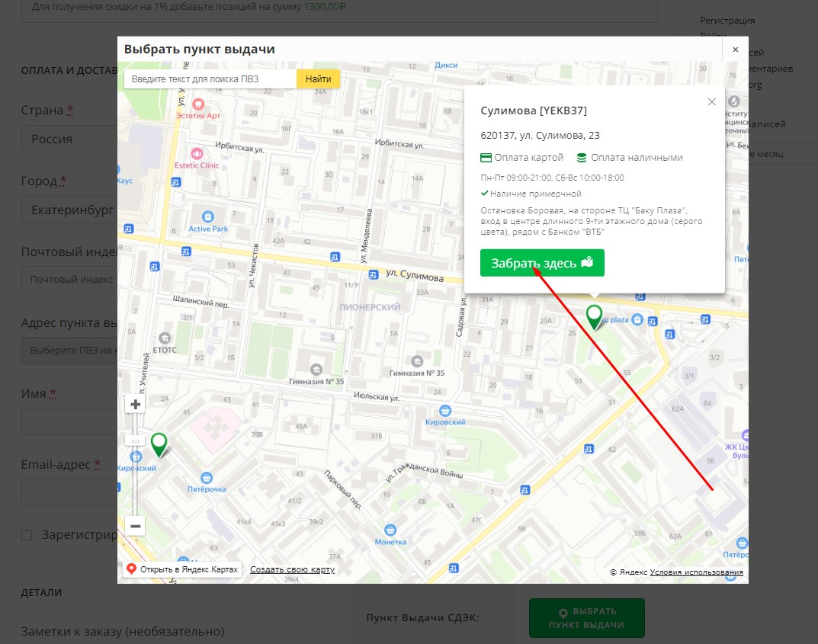818x644 pixels.
Task: Click bus stop icon left of 'ул. Сулимова' label
Action: click(374, 275)
